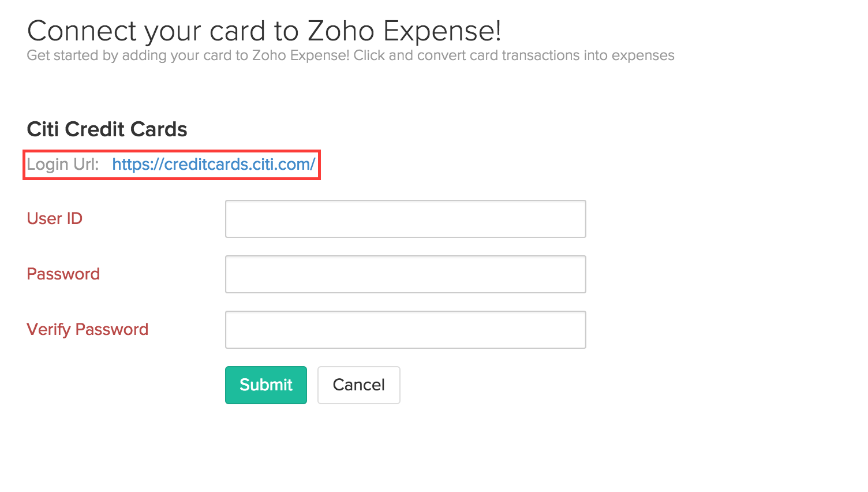Screen dimensions: 868x492
Task: Click the User ID label
Action: pyautogui.click(x=54, y=218)
